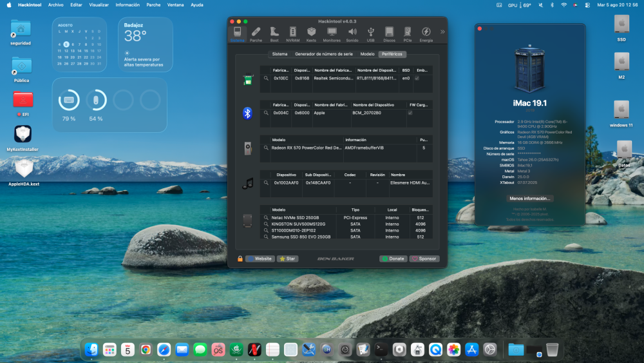The image size is (644, 363).
Task: Click the Wi-Fi menu bar icon
Action: pos(563,5)
